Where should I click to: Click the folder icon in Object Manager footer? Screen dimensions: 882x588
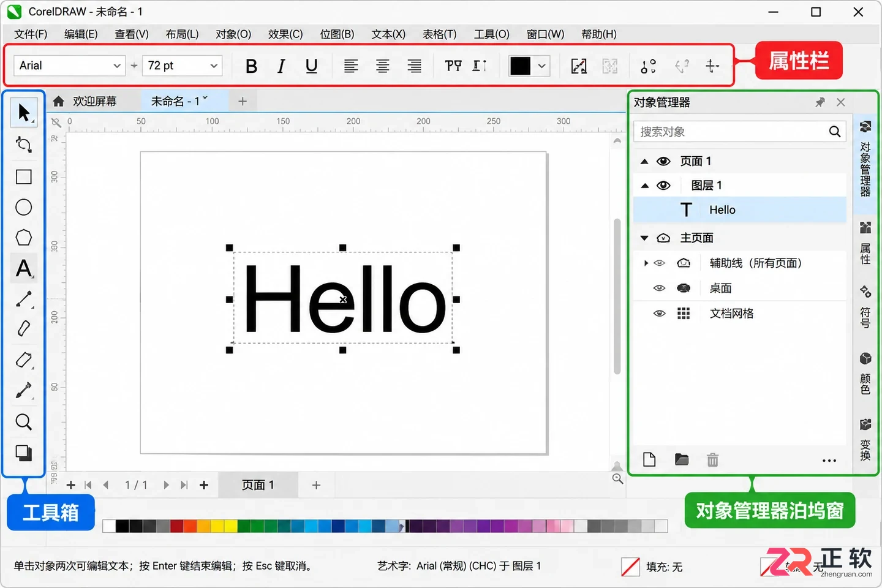tap(682, 459)
